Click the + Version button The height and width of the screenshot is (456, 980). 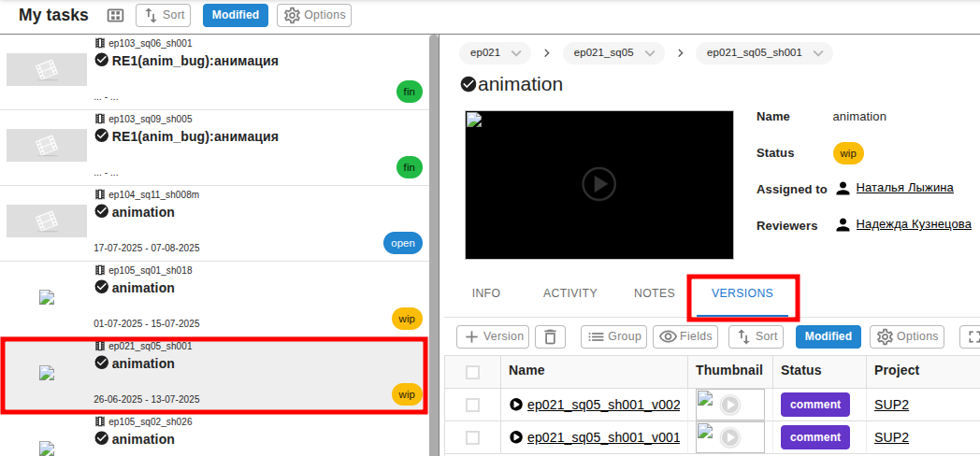[x=493, y=336]
